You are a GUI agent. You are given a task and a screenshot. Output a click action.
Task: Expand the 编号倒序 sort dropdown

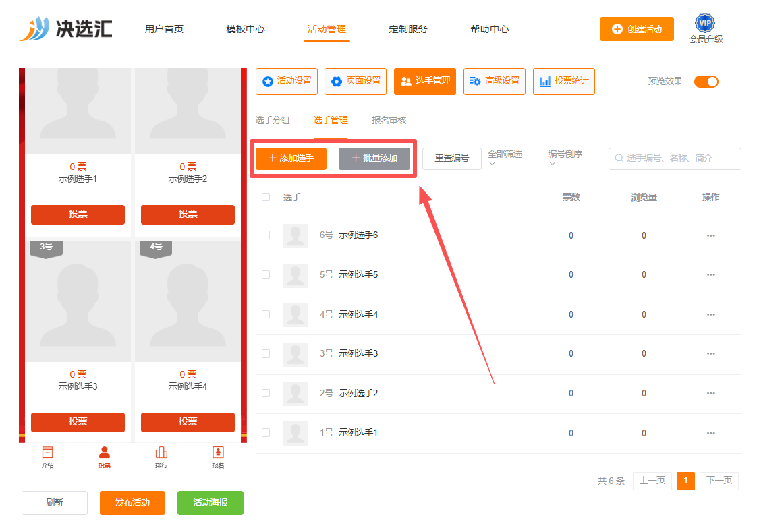(565, 158)
